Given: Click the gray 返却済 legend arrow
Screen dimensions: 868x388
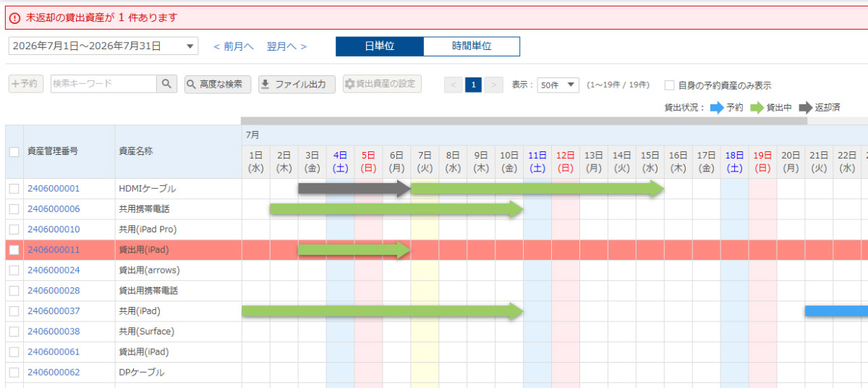Looking at the screenshot, I should point(805,108).
